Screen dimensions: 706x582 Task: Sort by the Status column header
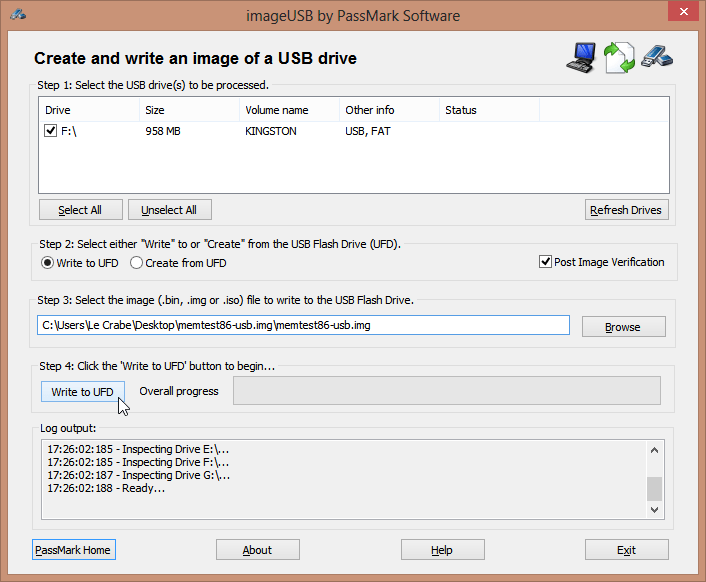pyautogui.click(x=489, y=110)
